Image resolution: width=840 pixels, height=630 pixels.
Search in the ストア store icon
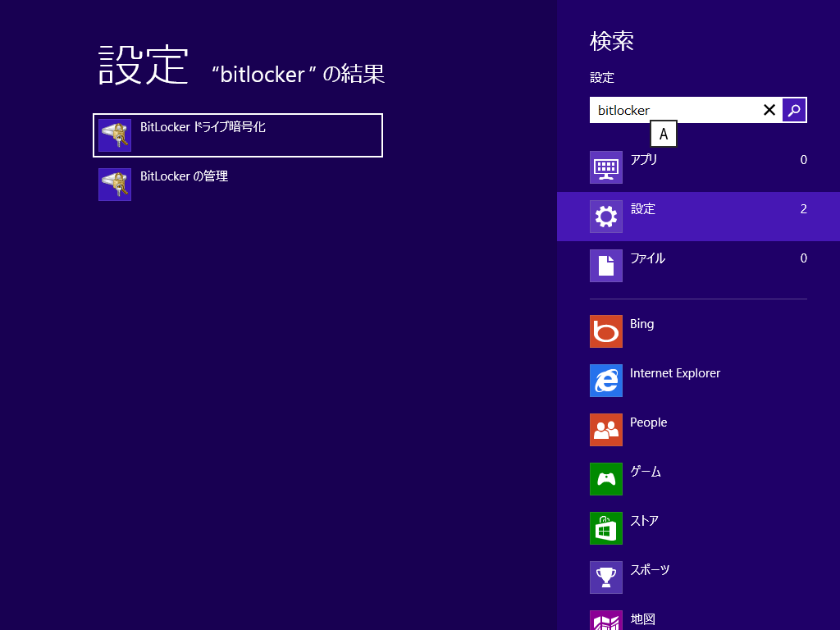pyautogui.click(x=606, y=528)
